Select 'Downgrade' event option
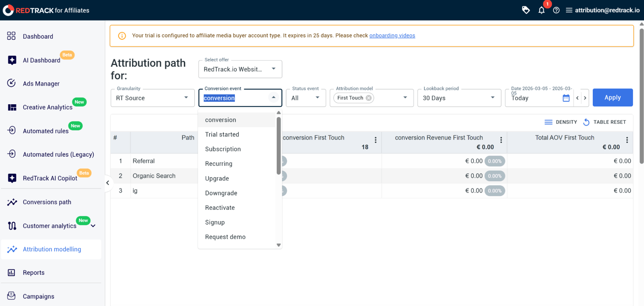The image size is (644, 306). [237, 193]
